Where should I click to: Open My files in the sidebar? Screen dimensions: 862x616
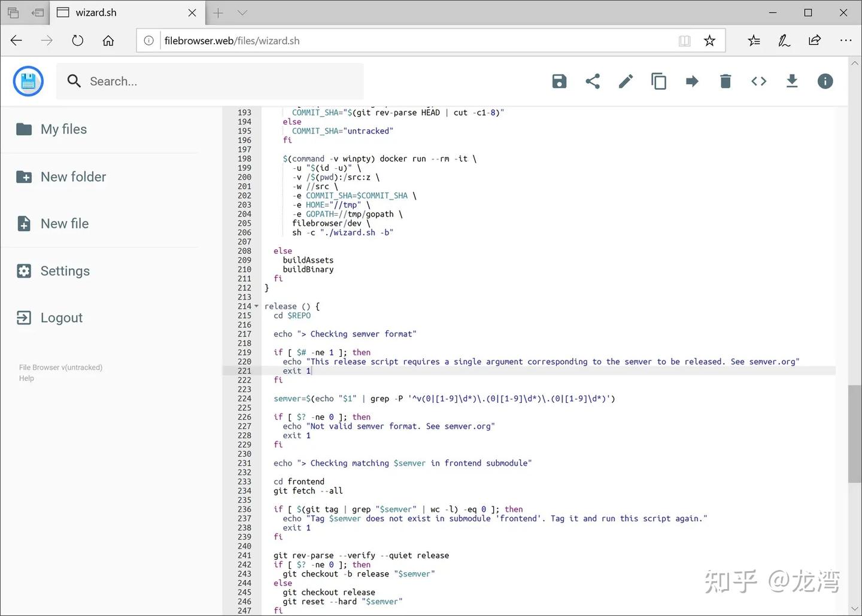[63, 129]
